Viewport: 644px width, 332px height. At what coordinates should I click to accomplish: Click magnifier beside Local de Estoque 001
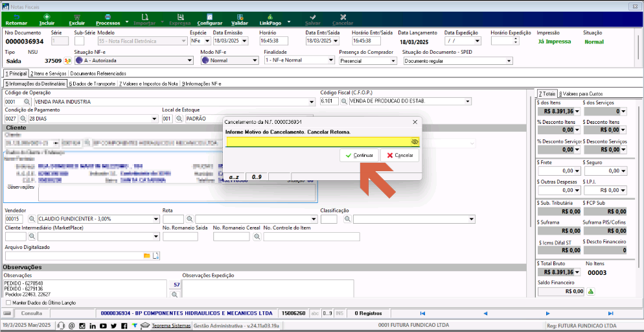pyautogui.click(x=179, y=119)
